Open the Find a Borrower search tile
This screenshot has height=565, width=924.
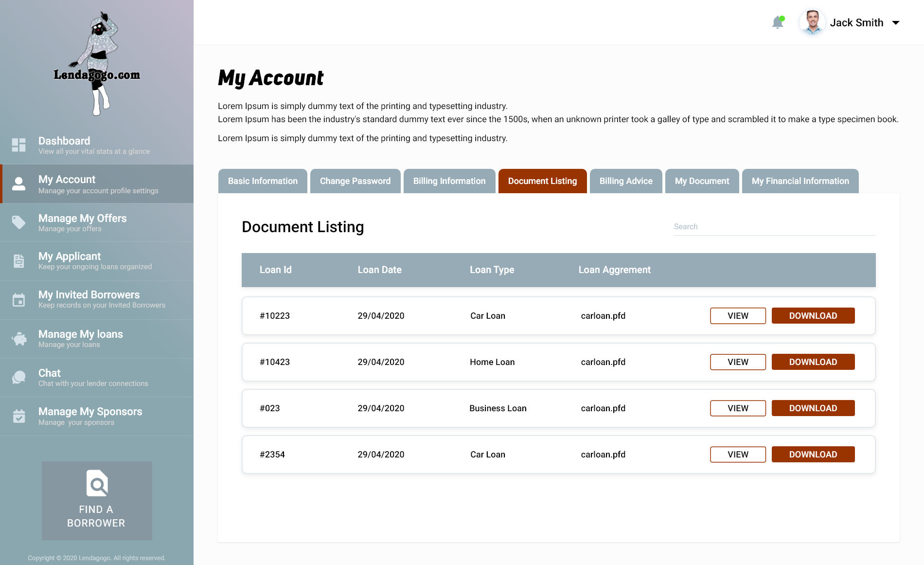coord(97,500)
